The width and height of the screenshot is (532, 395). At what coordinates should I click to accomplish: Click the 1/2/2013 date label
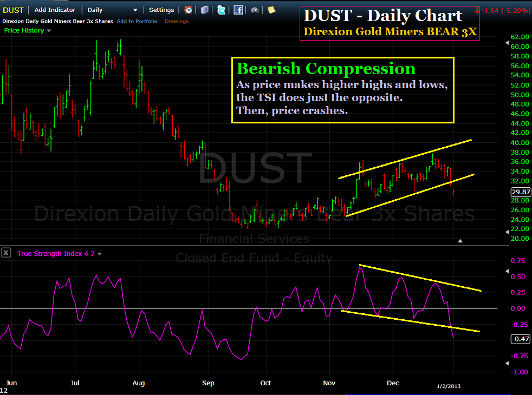point(449,386)
